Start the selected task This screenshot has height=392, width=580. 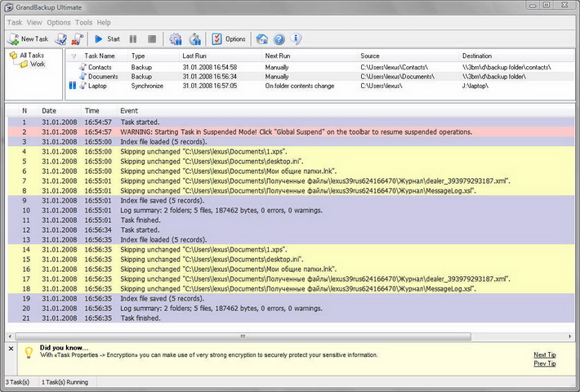(x=107, y=38)
